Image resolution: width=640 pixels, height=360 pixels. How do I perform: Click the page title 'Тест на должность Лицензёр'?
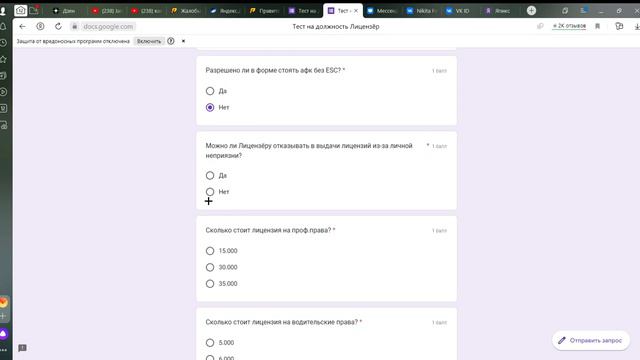point(336,27)
